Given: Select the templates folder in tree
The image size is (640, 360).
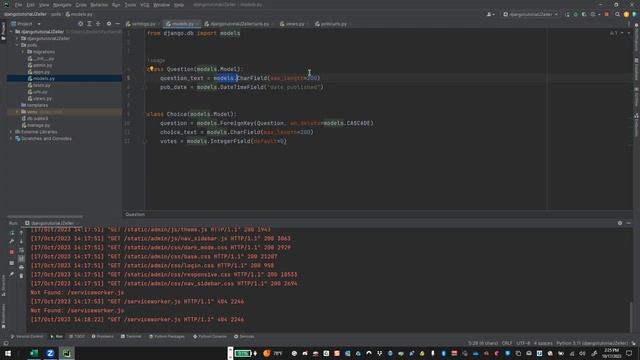Looking at the screenshot, I should pyautogui.click(x=35, y=105).
